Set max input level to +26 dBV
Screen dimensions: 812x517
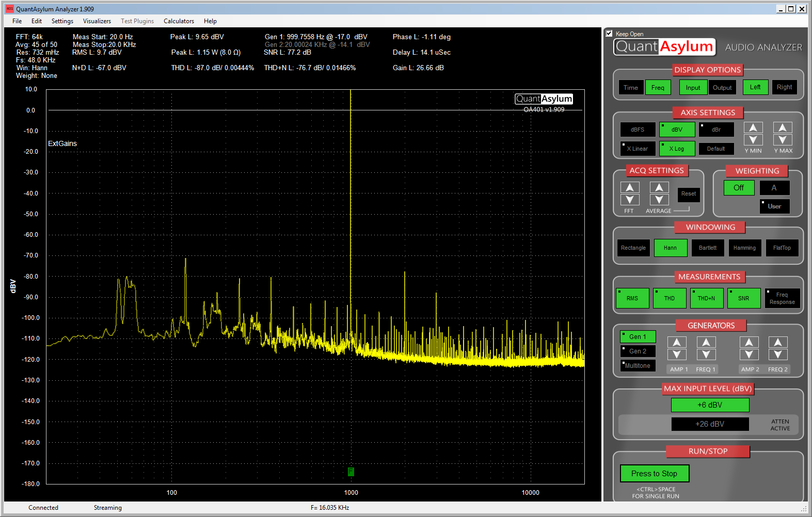(710, 424)
